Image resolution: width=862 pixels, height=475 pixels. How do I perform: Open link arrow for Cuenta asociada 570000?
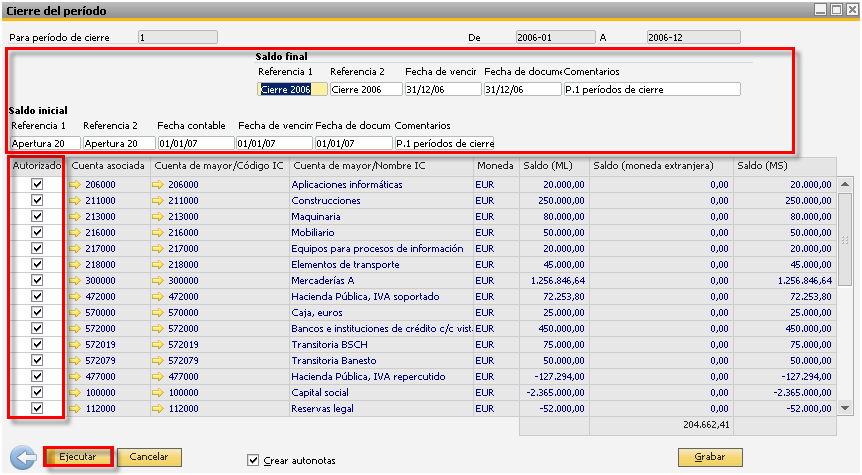(75, 312)
